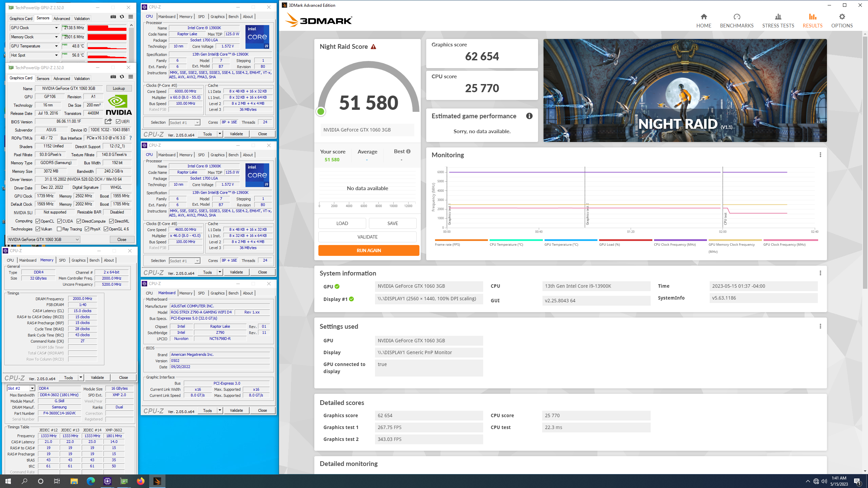Click GPU-Z Graphics Card window camera icon
868x488 pixels.
tap(113, 77)
